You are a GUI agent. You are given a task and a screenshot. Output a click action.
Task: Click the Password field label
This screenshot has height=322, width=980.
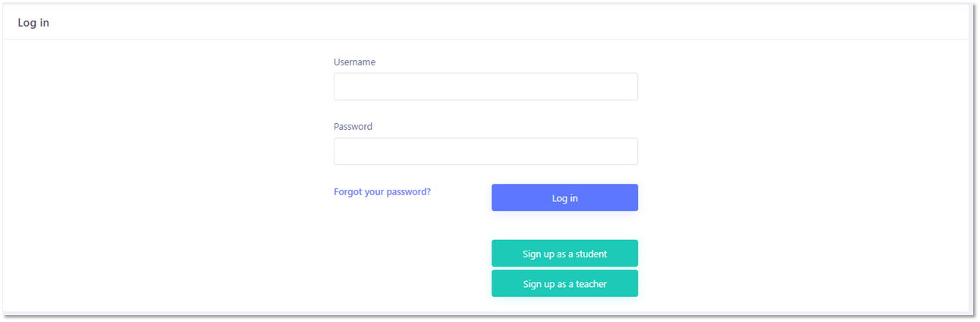click(x=353, y=127)
